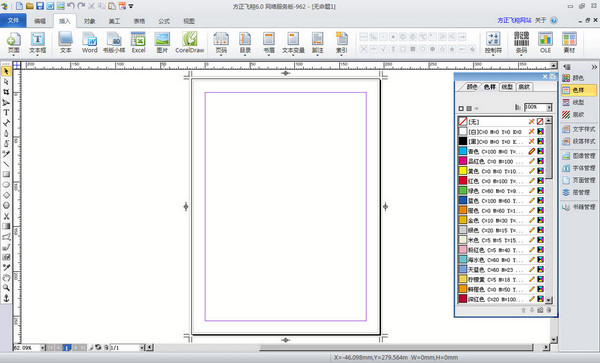600x363 pixels.
Task: Click the 关于 about button
Action: tap(540, 20)
